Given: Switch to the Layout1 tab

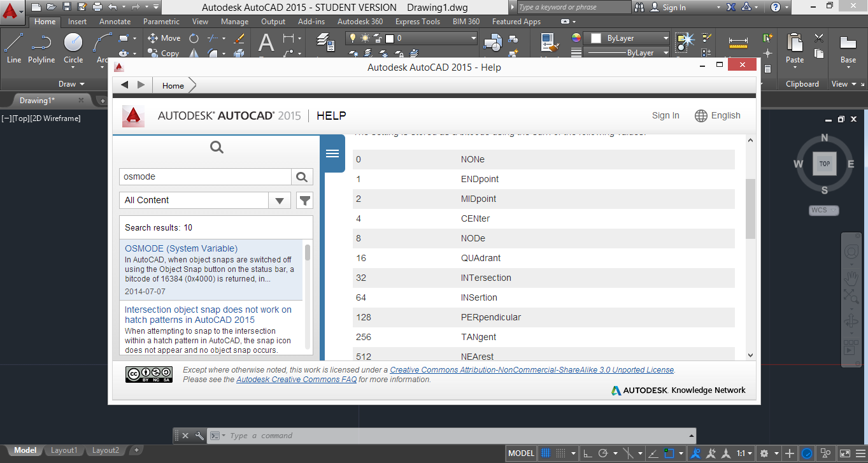Looking at the screenshot, I should (64, 450).
